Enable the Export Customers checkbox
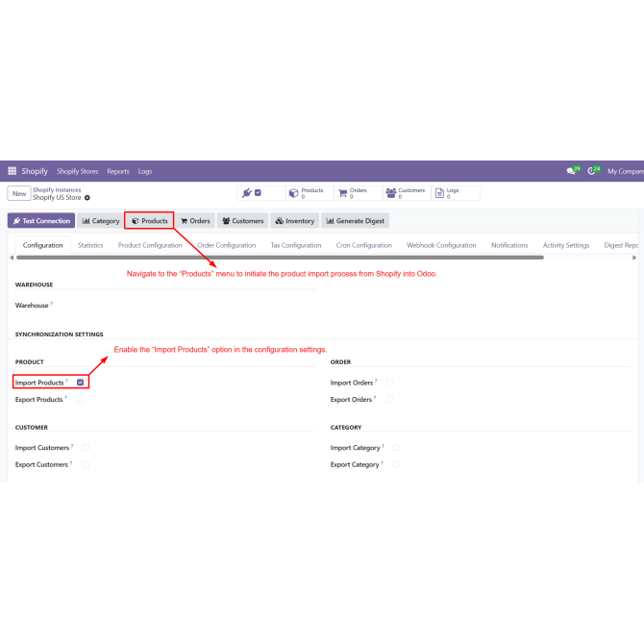Image resolution: width=644 pixels, height=644 pixels. (86, 464)
